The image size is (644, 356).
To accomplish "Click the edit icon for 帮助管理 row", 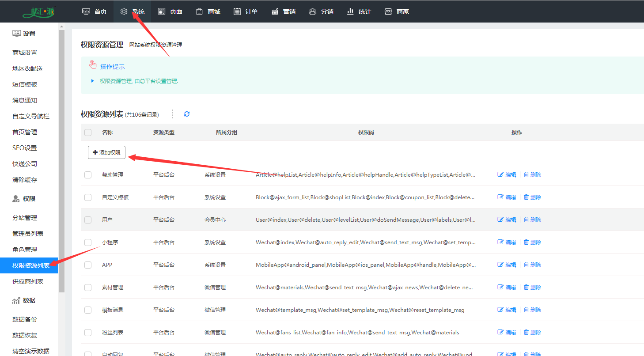I will (x=500, y=174).
